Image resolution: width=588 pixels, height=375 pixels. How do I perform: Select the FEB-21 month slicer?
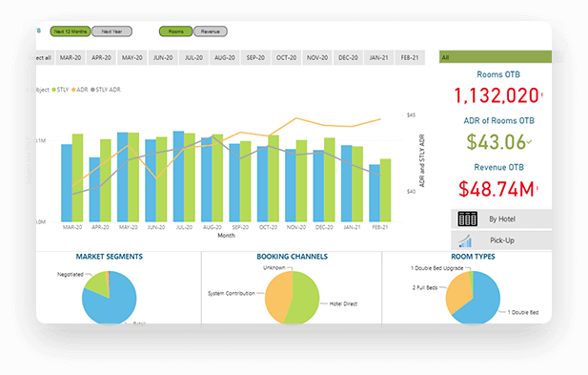point(410,58)
